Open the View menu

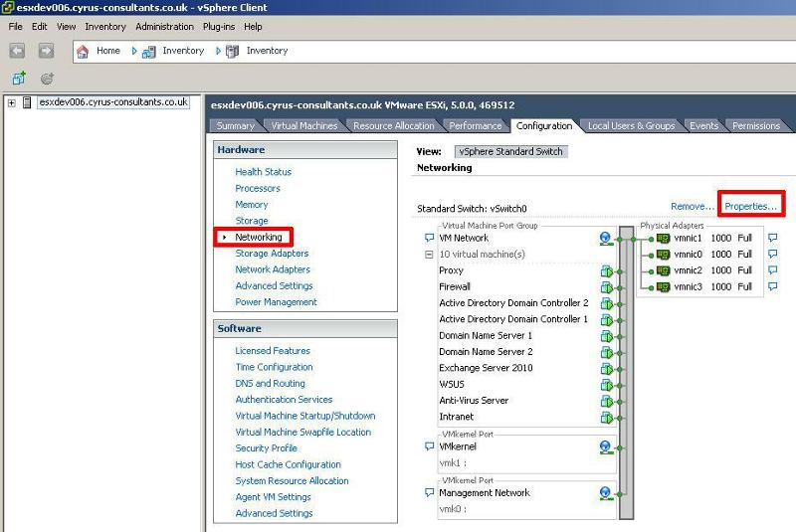[66, 27]
